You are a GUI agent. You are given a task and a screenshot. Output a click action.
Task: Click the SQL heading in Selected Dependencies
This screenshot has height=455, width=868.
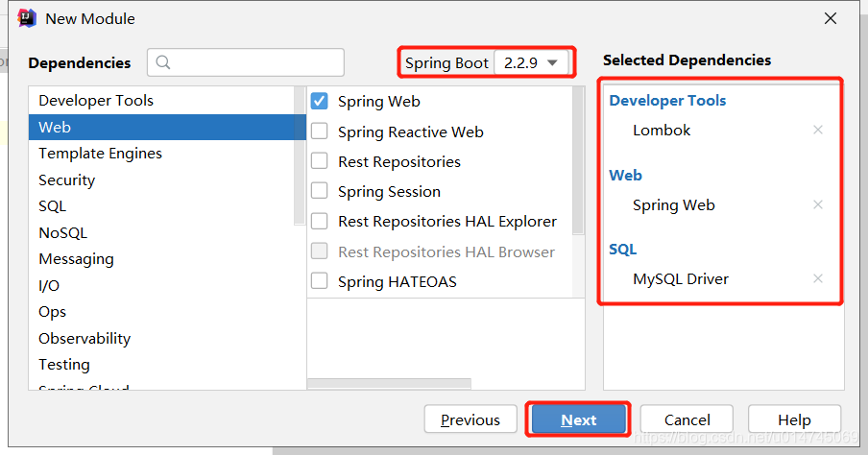pyautogui.click(x=623, y=249)
